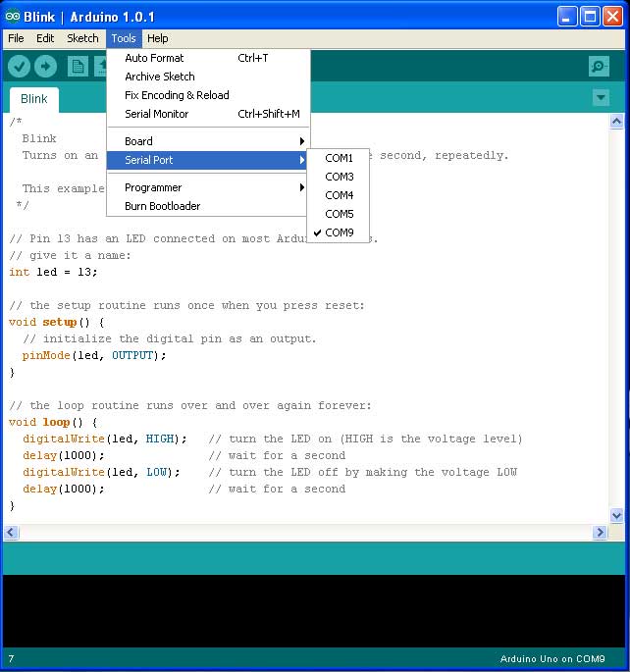Click the New sketch page icon
Screen dimensions: 630x672
pos(78,67)
